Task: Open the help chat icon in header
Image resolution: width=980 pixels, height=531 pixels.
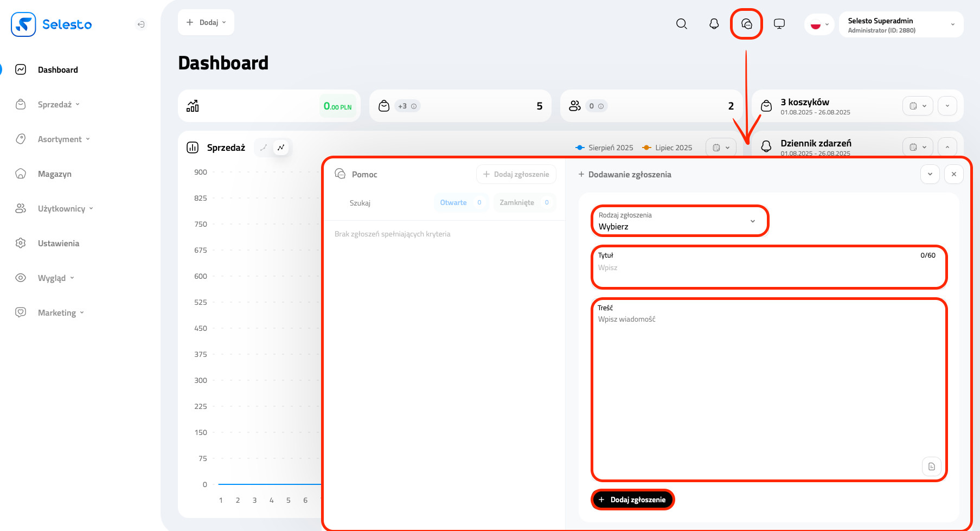Action: point(746,24)
